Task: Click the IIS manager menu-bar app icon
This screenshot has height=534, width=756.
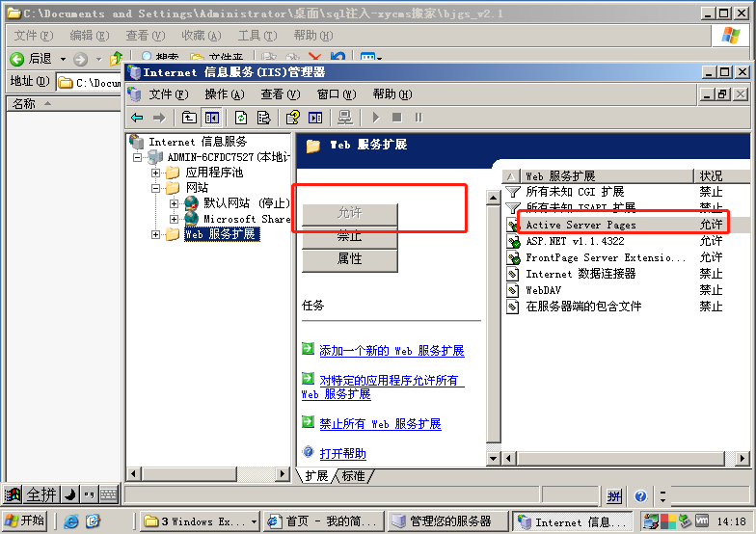Action: [135, 94]
